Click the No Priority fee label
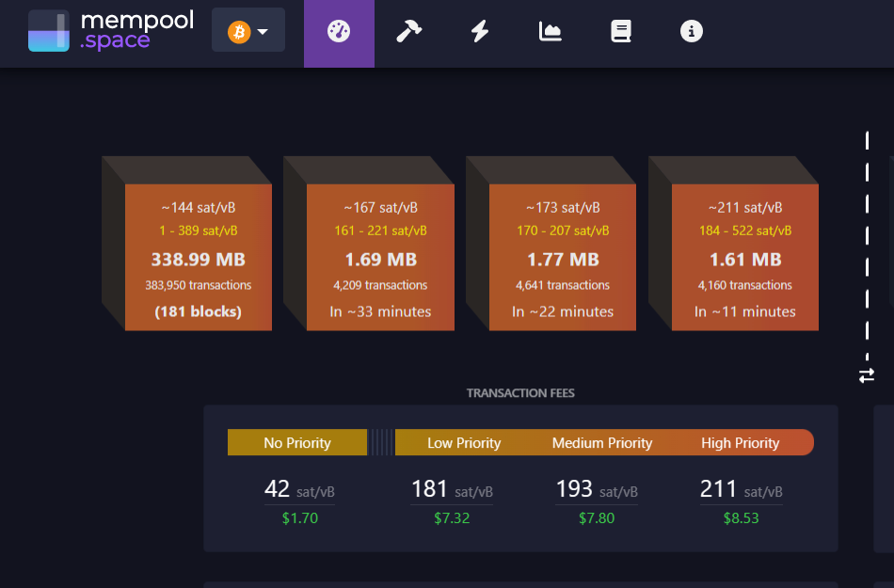 pos(297,443)
